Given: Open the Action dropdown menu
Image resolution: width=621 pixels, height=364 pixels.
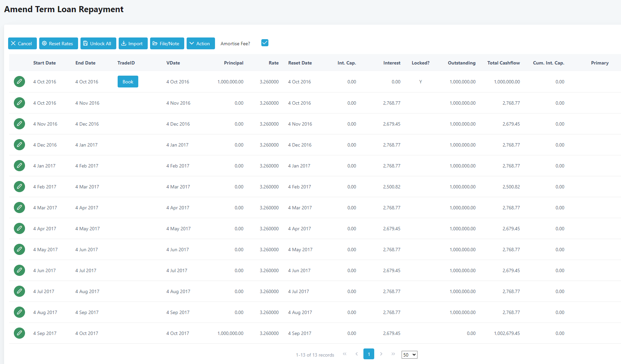Looking at the screenshot, I should point(200,44).
